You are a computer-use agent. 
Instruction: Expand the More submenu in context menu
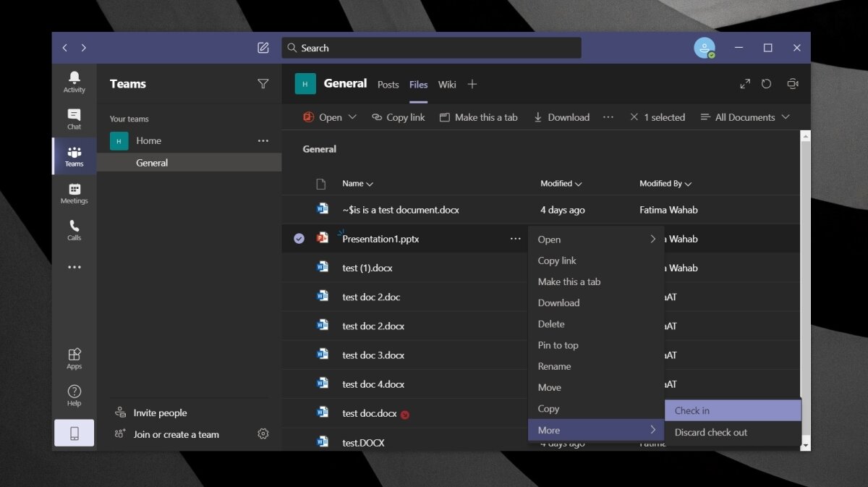596,430
